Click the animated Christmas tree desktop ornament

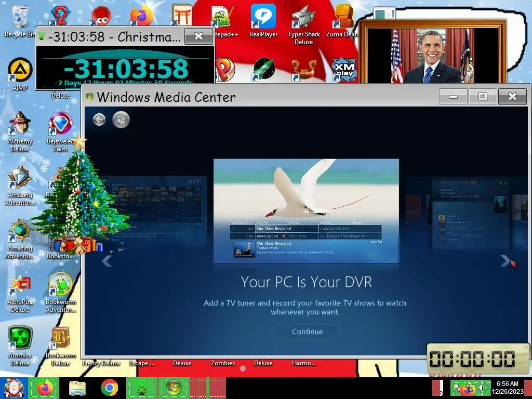[81, 197]
